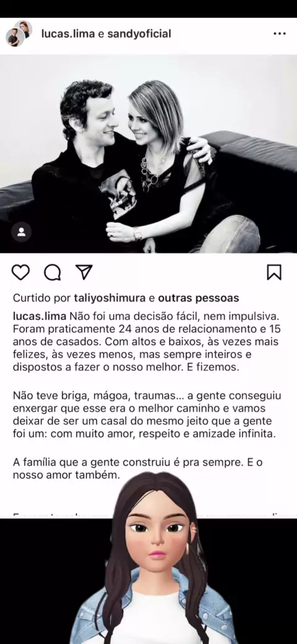Image resolution: width=297 pixels, height=644 pixels.
Task: Tap the black and white couple photo
Action: click(x=148, y=154)
